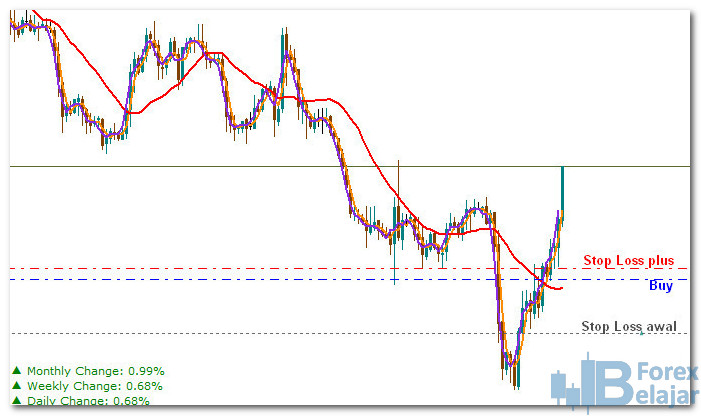The width and height of the screenshot is (701, 416).
Task: Select the olive horizontal resistance line
Action: click(x=349, y=167)
